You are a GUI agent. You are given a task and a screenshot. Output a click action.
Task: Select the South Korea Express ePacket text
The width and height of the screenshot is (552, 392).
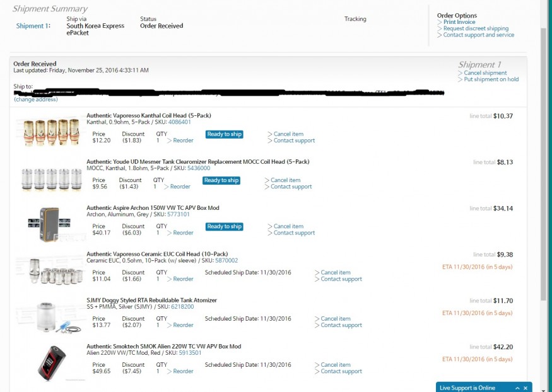pos(95,29)
